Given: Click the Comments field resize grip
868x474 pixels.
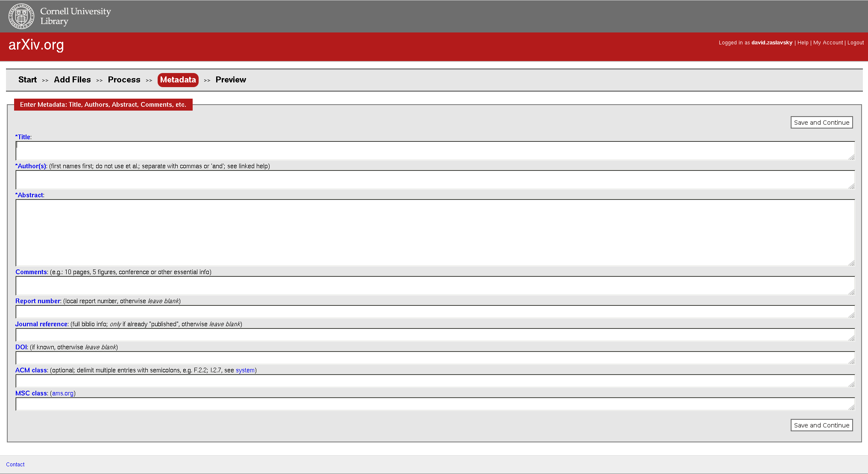Looking at the screenshot, I should pos(851,292).
